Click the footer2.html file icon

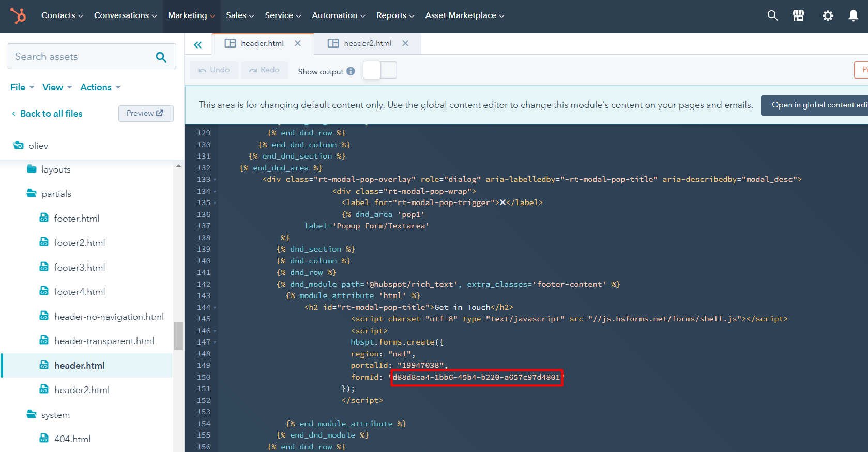click(x=44, y=242)
